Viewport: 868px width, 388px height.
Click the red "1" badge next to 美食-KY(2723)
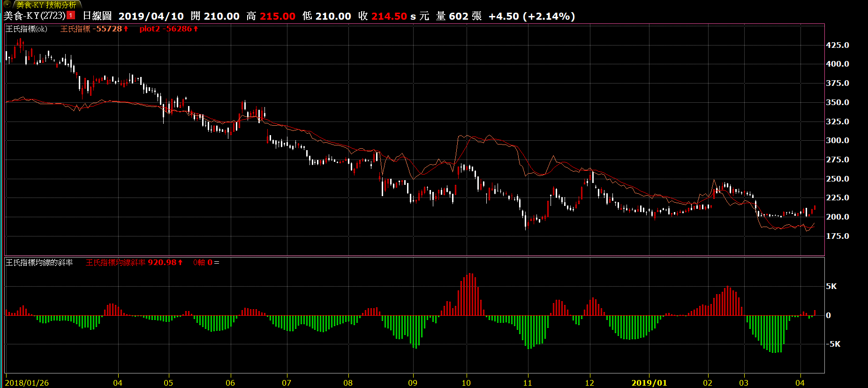coord(71,15)
